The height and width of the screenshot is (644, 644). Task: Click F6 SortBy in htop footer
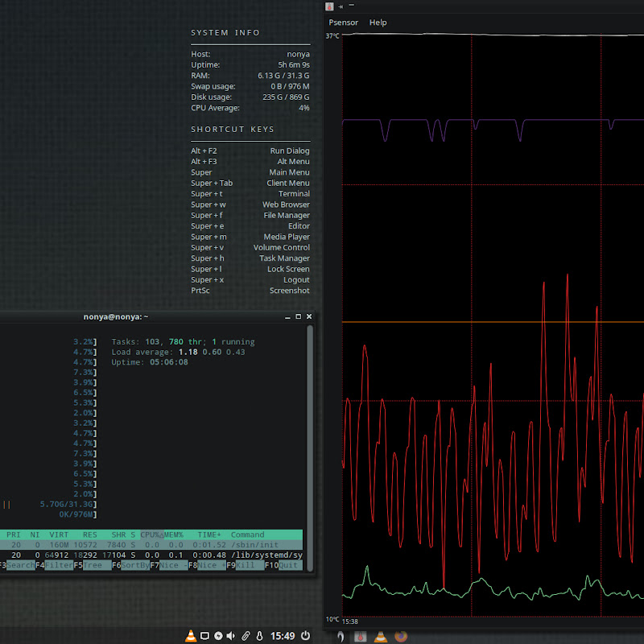click(130, 565)
